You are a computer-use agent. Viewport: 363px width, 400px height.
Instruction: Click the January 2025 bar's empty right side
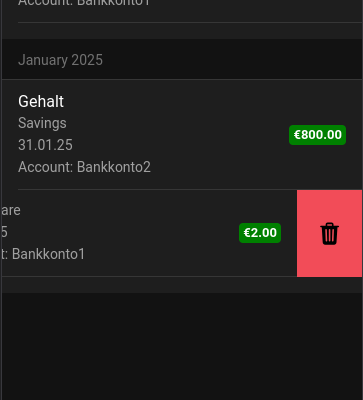click(233, 59)
